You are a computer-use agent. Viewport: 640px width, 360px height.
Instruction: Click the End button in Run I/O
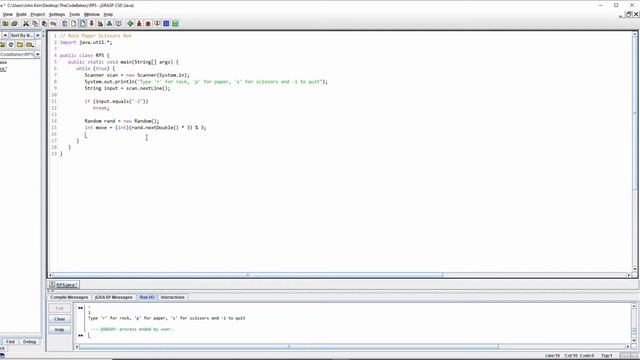[x=60, y=308]
